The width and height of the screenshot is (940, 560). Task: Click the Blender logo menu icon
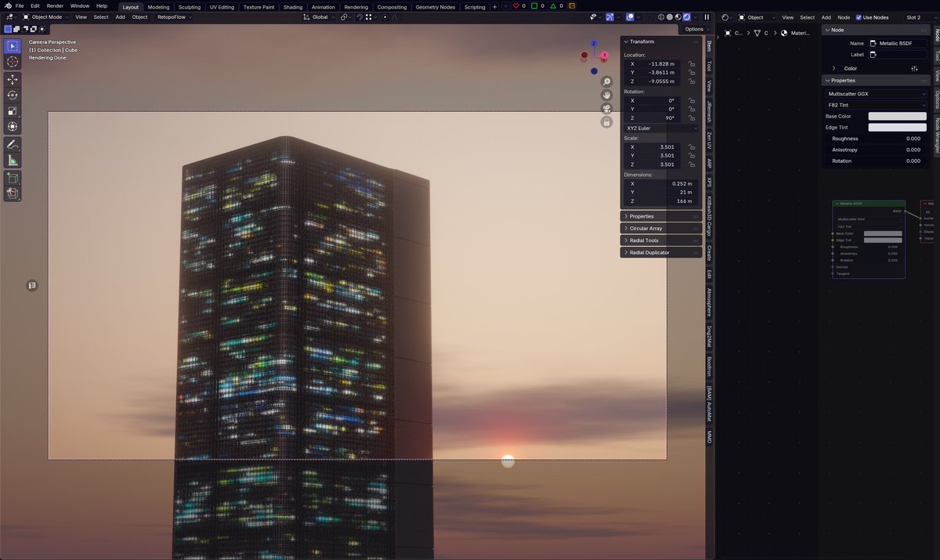click(x=7, y=5)
